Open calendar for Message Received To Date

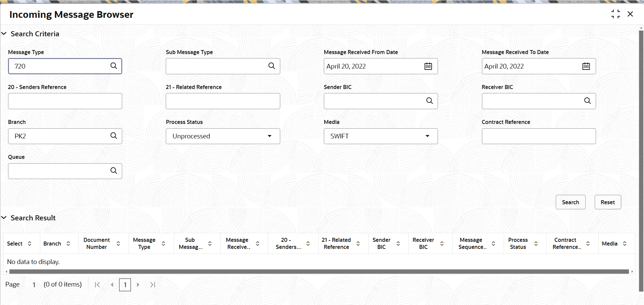pos(586,66)
